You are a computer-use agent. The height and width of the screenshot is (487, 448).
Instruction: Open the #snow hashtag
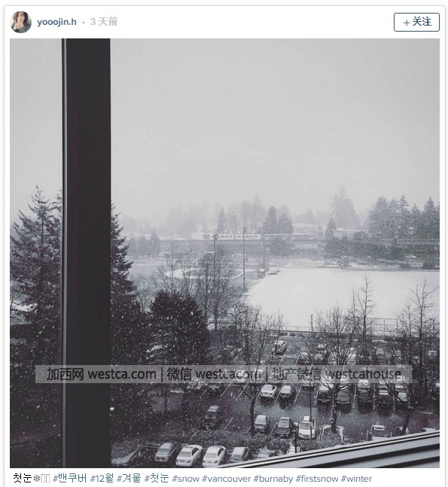click(x=185, y=479)
